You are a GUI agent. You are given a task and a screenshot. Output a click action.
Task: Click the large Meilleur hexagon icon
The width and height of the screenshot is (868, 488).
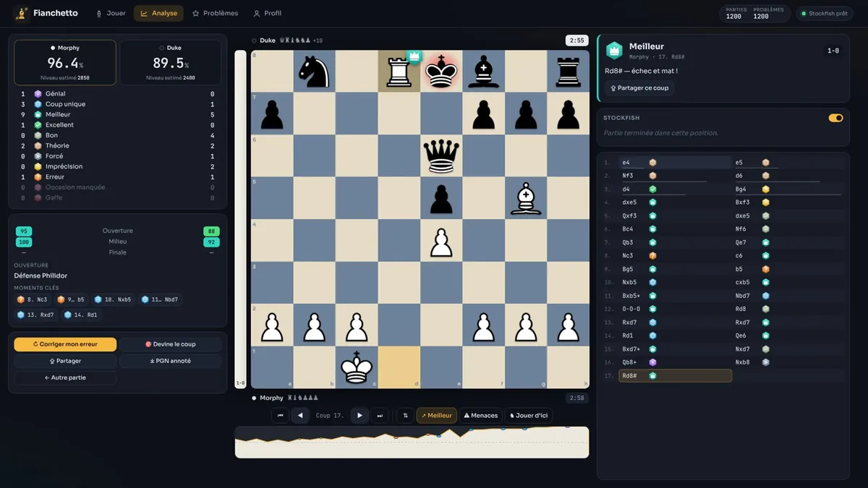point(614,51)
